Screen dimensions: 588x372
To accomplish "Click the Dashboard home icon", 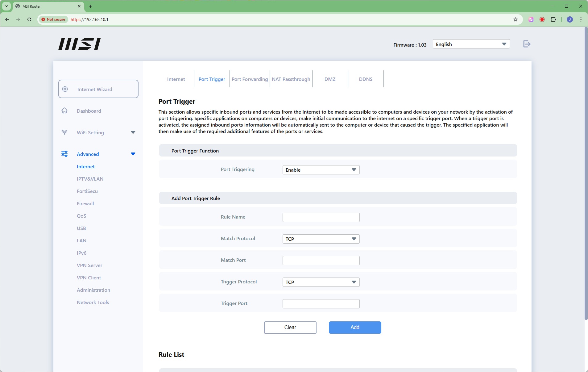I will click(64, 111).
